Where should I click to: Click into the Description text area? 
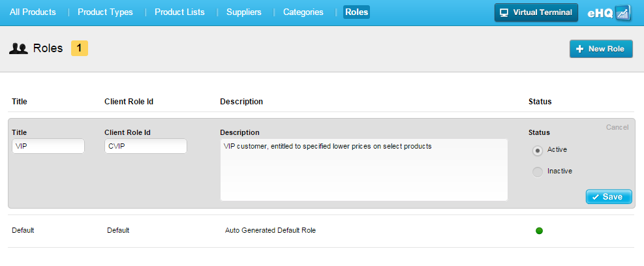point(363,170)
